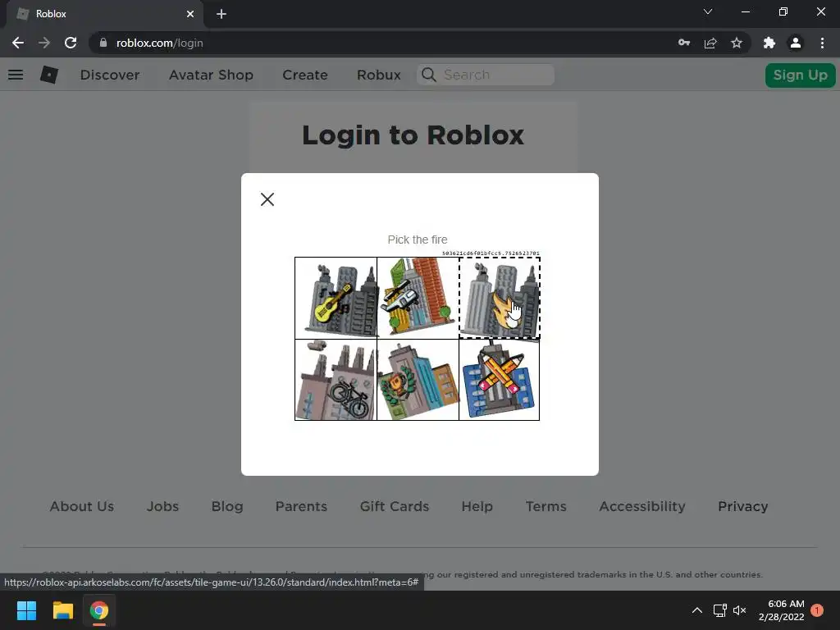The image size is (840, 630).
Task: Open the Chrome three-dot menu
Action: click(822, 43)
